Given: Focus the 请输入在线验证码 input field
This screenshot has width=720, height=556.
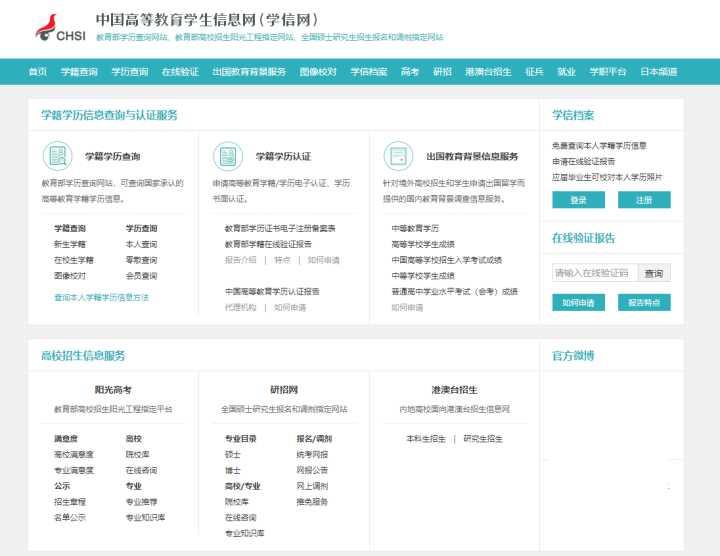Looking at the screenshot, I should 593,273.
